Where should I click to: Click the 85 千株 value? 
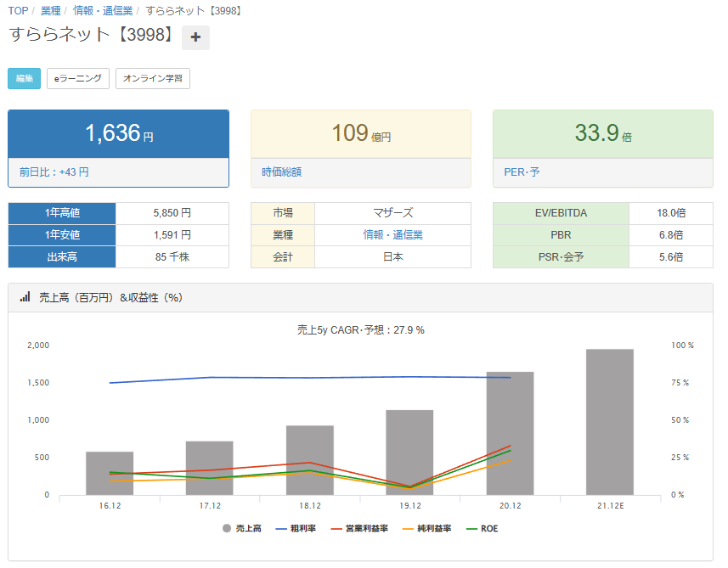click(172, 256)
